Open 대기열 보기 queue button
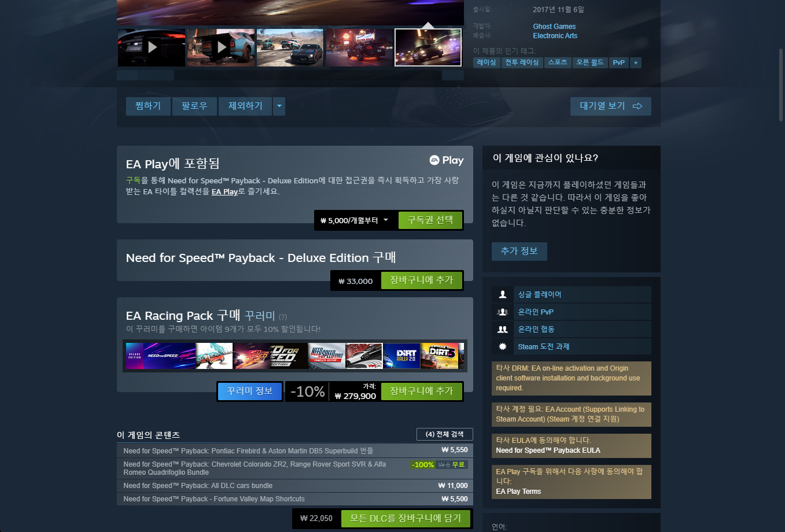785x532 pixels. coord(611,106)
